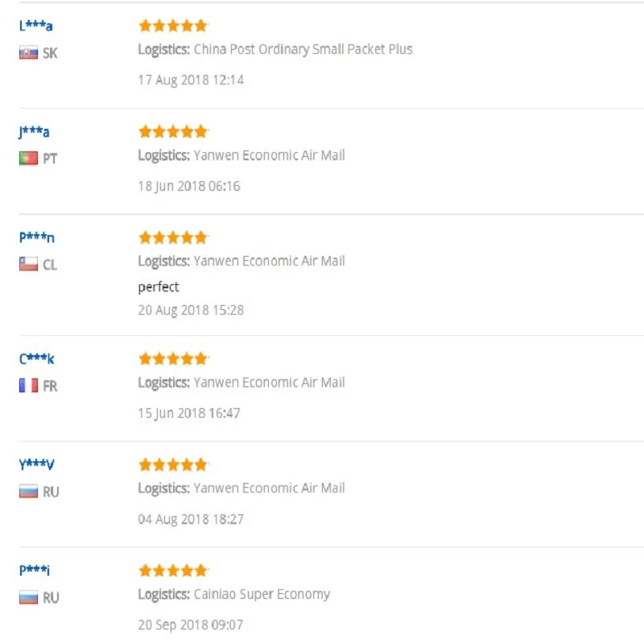644x644 pixels.
Task: Select username C***k from France
Action: pyautogui.click(x=37, y=359)
